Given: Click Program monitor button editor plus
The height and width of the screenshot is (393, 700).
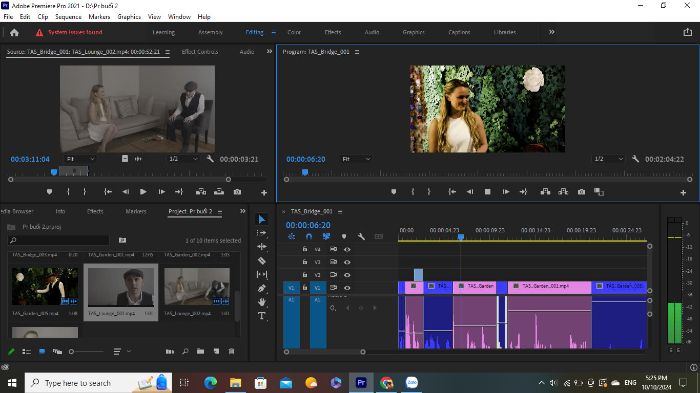Looking at the screenshot, I should point(683,192).
